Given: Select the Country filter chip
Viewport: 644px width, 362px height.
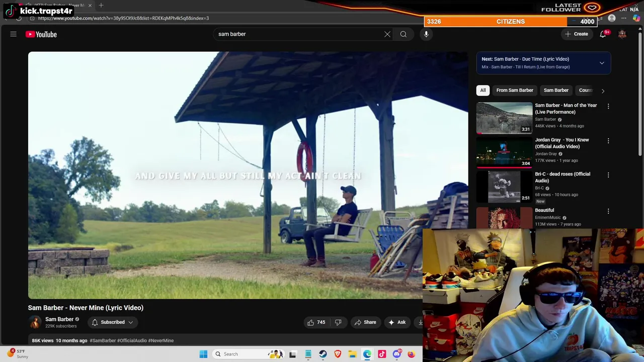Looking at the screenshot, I should click(586, 90).
